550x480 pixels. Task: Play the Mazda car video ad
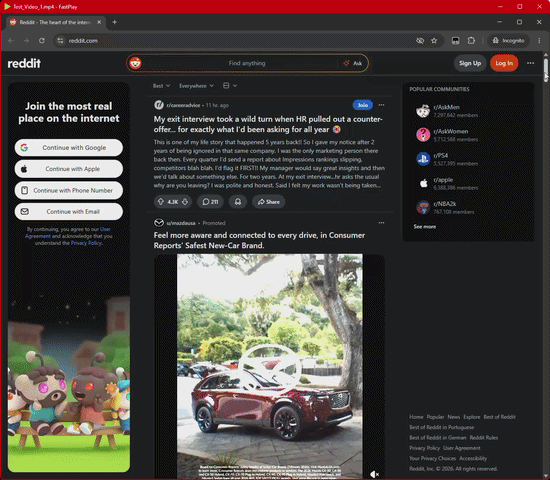[x=269, y=368]
